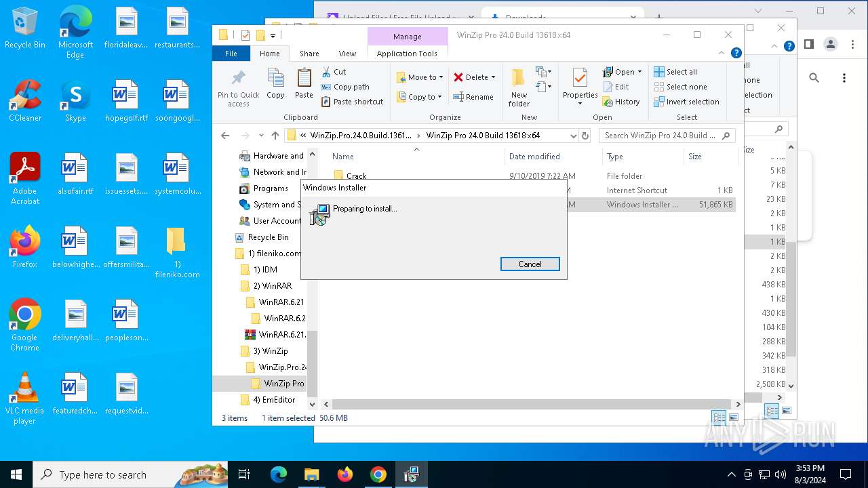Select 4) EmEditor folder in tree
The image size is (868, 488).
click(275, 400)
